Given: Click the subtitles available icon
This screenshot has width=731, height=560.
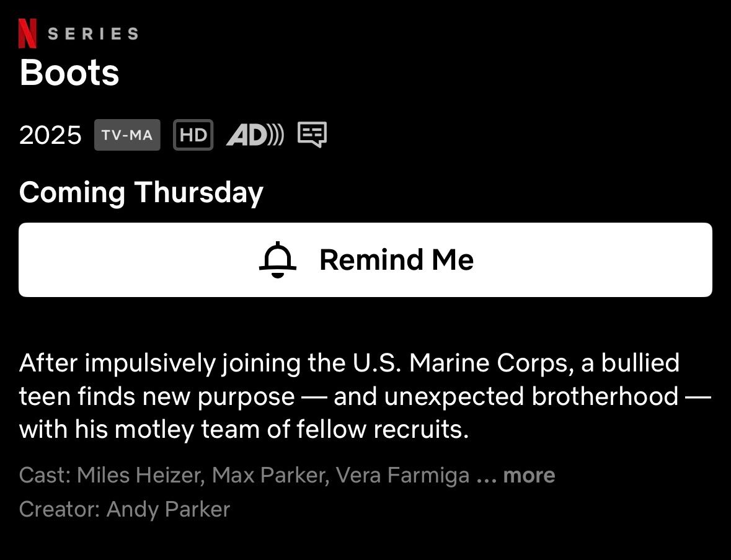Looking at the screenshot, I should coord(312,135).
